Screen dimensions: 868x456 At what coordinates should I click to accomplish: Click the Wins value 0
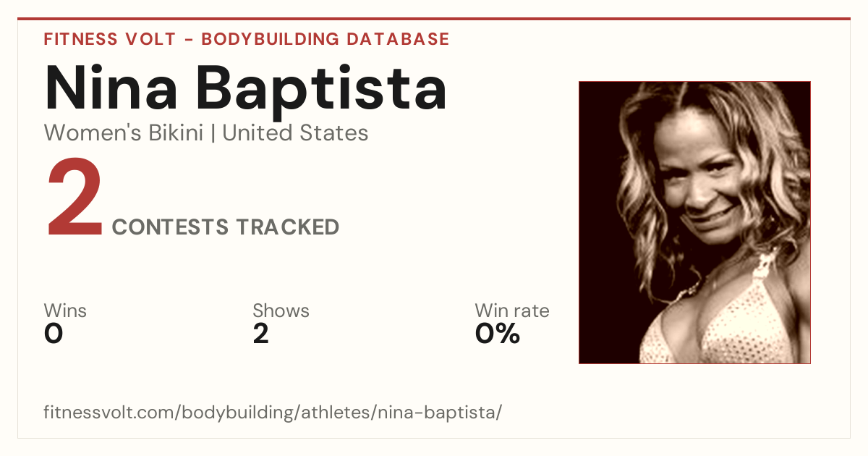tap(54, 334)
